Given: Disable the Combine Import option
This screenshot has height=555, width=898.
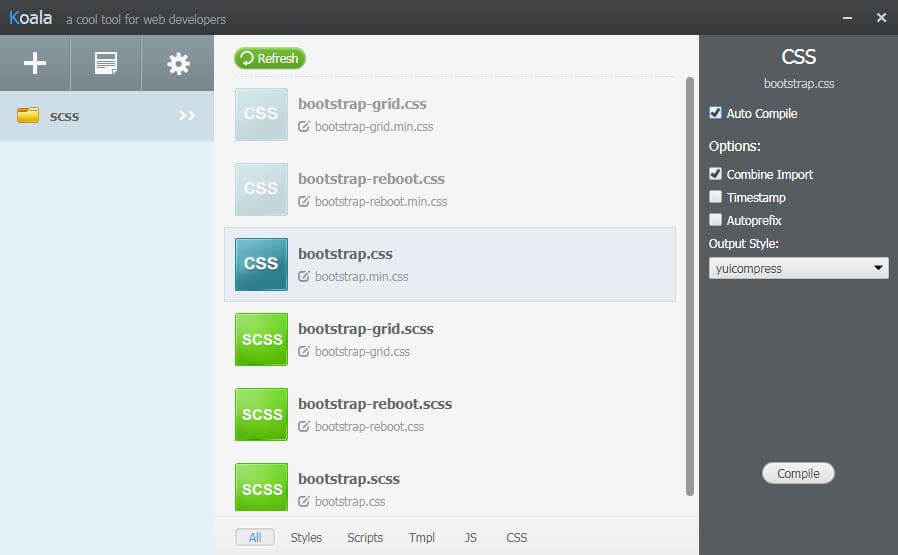Looking at the screenshot, I should (x=715, y=174).
